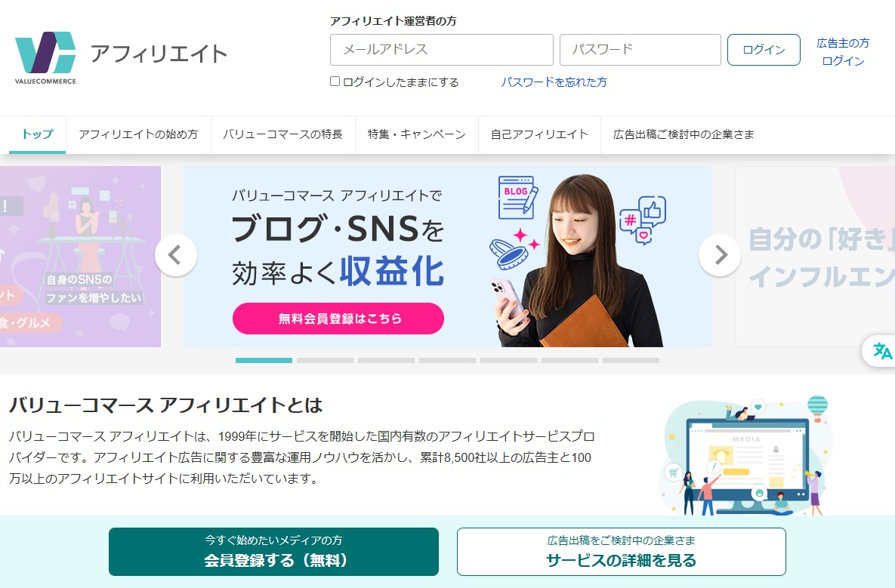Click the MEDIA monitor illustration
Screen dimensions: 895x588
pyautogui.click(x=746, y=455)
